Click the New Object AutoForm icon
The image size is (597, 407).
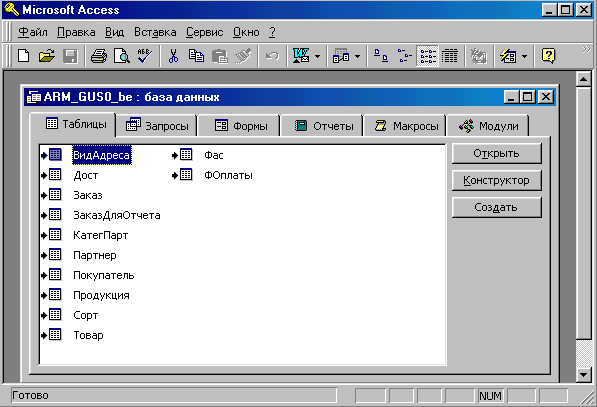[508, 56]
